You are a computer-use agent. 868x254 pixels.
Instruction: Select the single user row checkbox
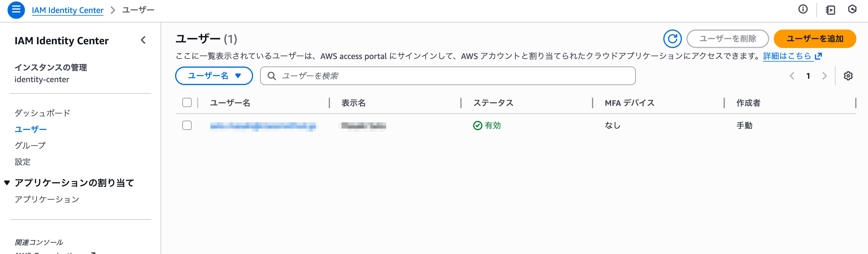187,126
